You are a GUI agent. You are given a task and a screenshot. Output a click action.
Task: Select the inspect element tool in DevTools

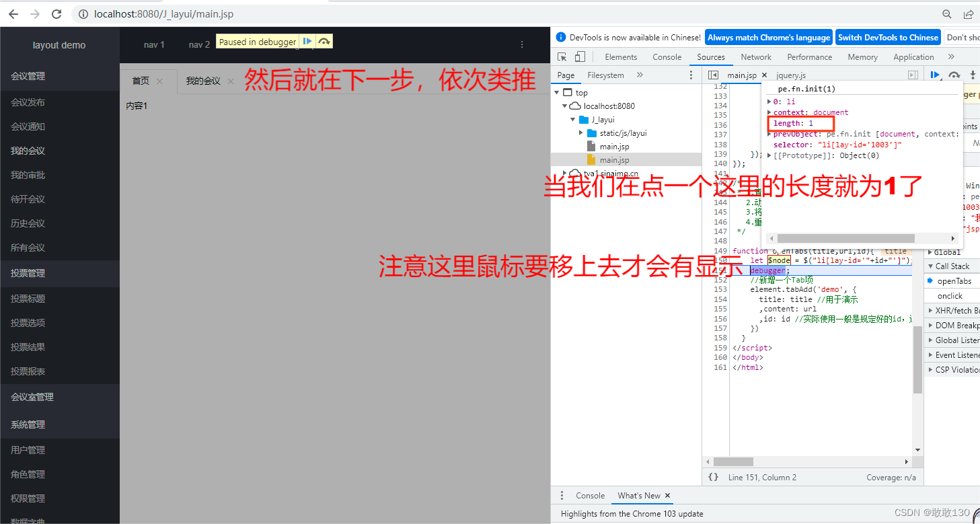562,57
